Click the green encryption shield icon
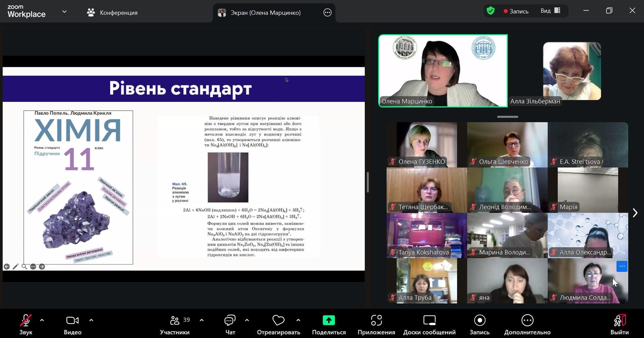The height and width of the screenshot is (338, 644). tap(491, 11)
